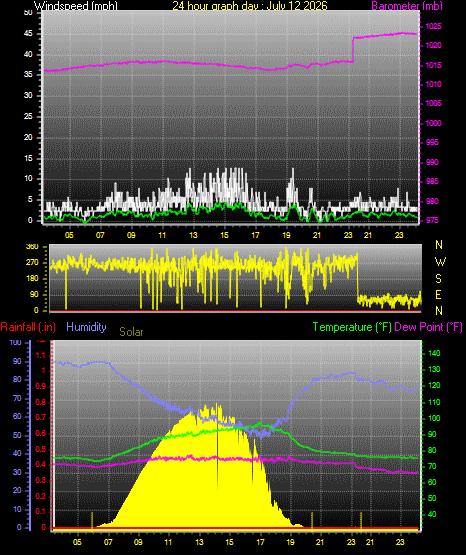Click the Windspeed (mph) axis title
The width and height of the screenshot is (466, 555).
(76, 5)
